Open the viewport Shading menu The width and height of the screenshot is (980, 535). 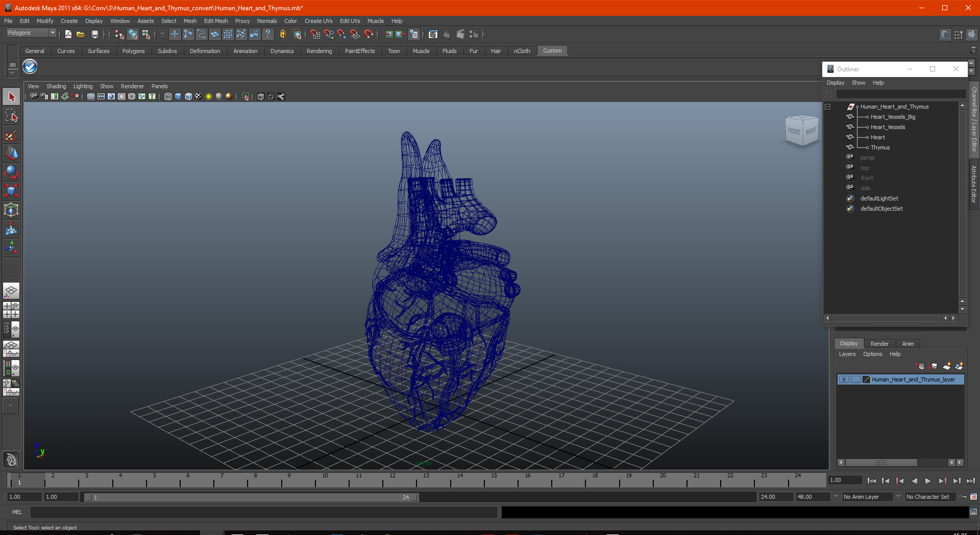pyautogui.click(x=56, y=86)
